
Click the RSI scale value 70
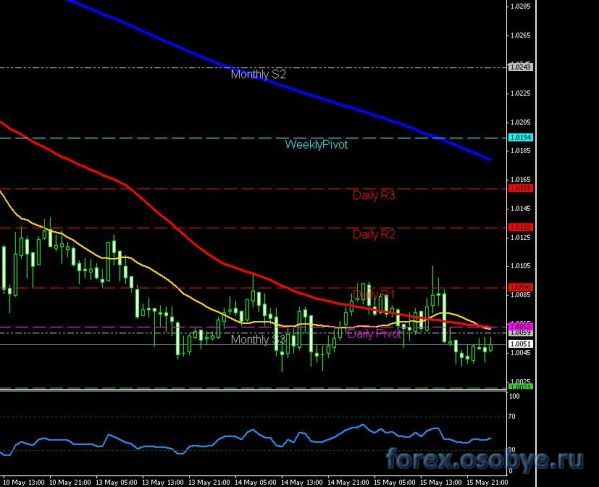coord(512,417)
